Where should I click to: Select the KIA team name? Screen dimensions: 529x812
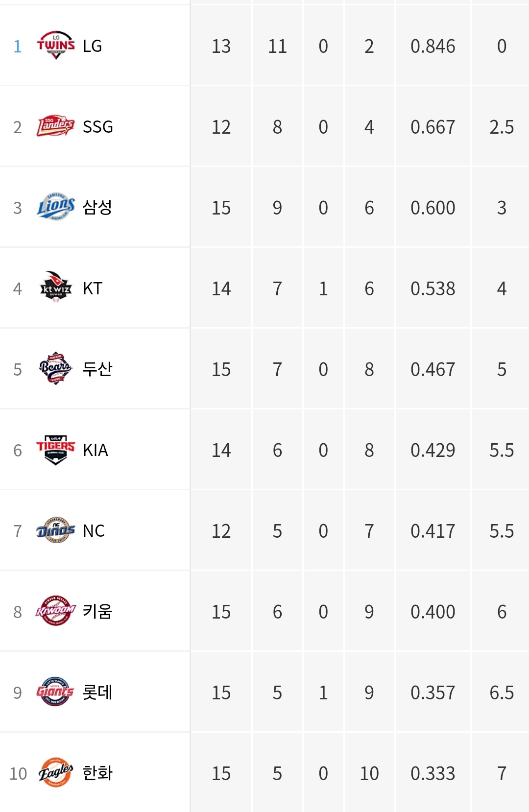pyautogui.click(x=96, y=450)
